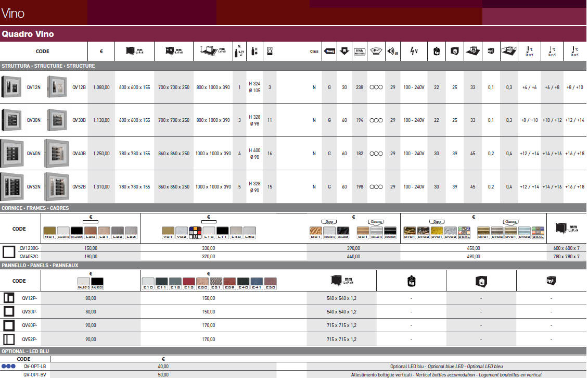Choose the L11 black frame swatch
This screenshot has height=378, width=588.
click(x=222, y=233)
